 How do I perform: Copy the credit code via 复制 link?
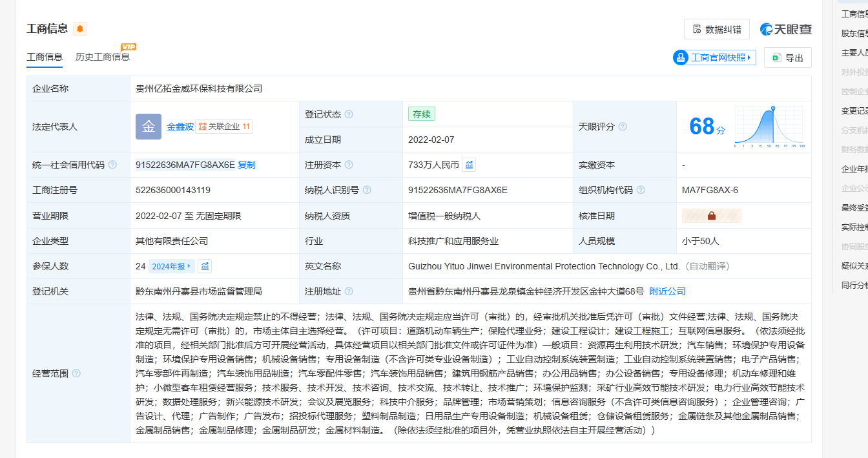point(247,165)
